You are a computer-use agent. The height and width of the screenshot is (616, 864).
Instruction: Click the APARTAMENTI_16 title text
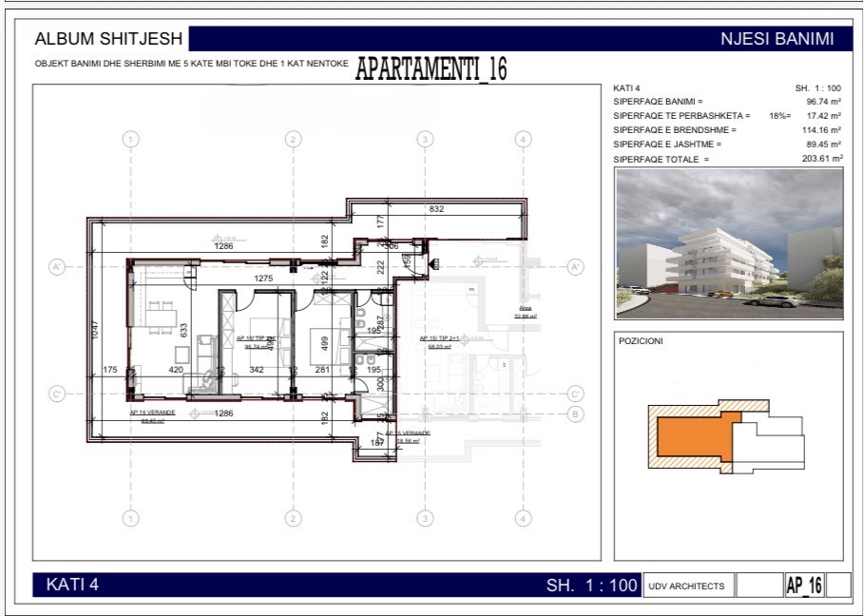tap(431, 69)
